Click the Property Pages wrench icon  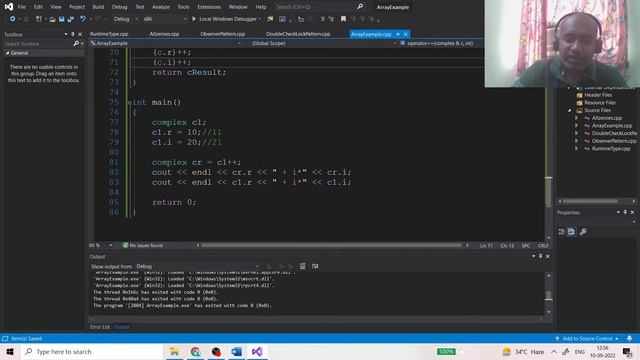click(583, 231)
